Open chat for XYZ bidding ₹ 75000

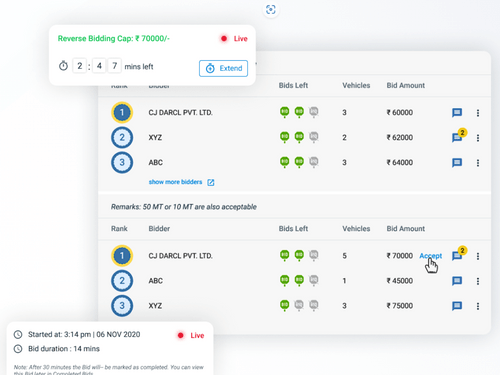(x=457, y=306)
